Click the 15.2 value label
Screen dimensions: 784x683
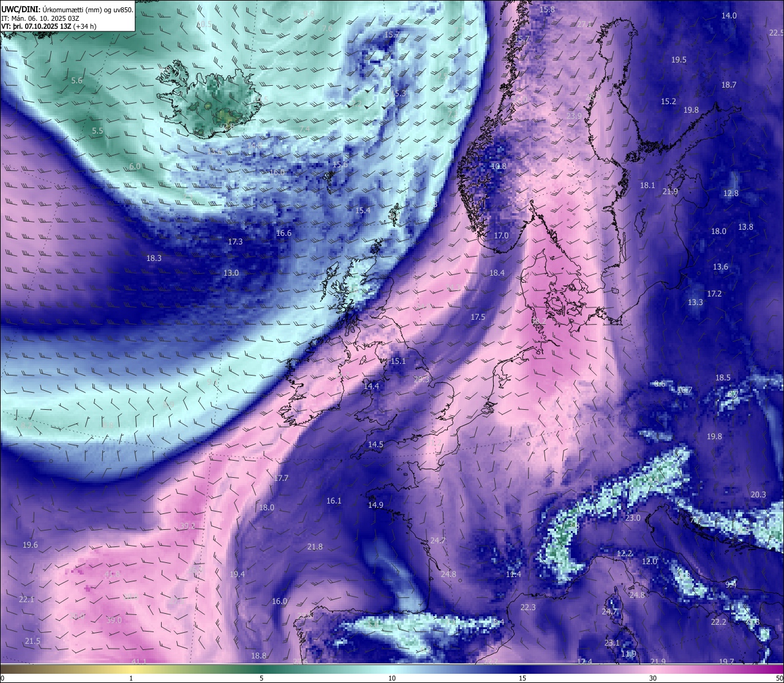pos(668,101)
